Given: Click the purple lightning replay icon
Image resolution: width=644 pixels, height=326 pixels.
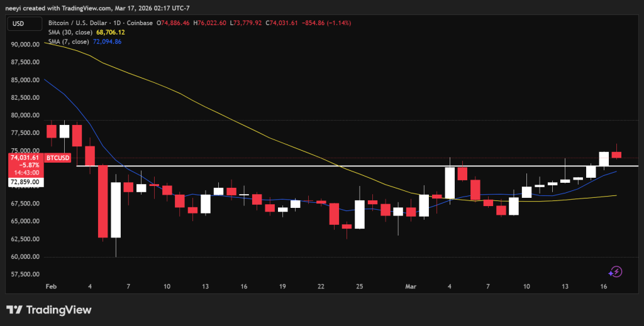Looking at the screenshot, I should point(615,271).
